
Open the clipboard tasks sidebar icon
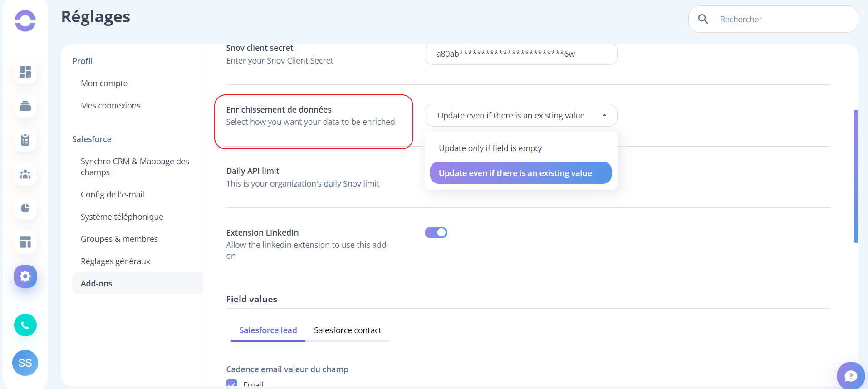point(25,140)
